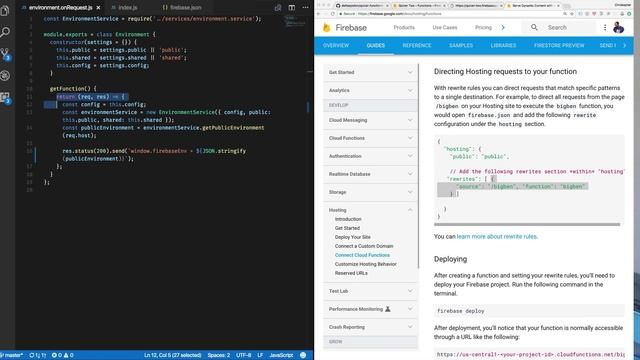Image resolution: width=640 pixels, height=360 pixels.
Task: Close the environment.onRequest.js tab
Action: [x=98, y=8]
